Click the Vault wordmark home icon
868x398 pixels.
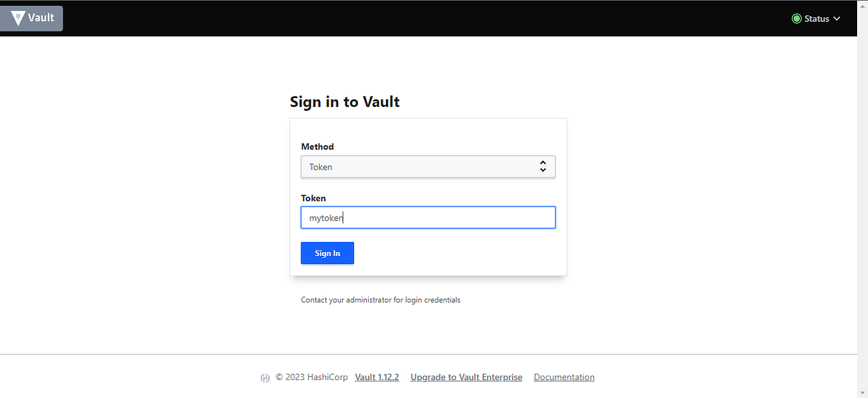click(x=31, y=18)
